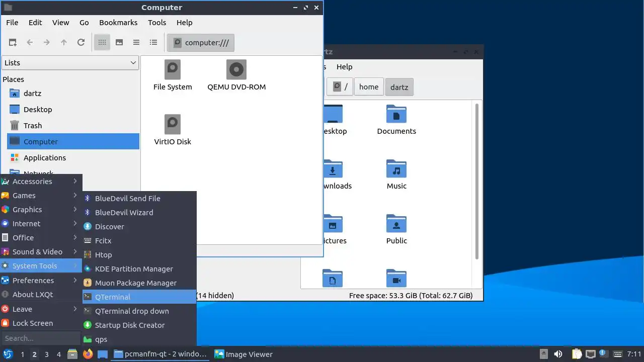Click Image Viewer taskbar button
Screen dimensions: 644x362
244,354
